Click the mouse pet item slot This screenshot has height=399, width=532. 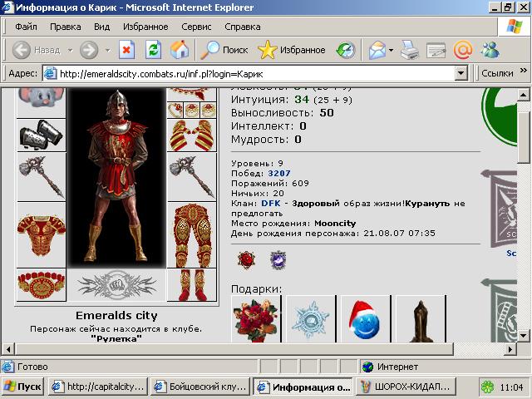41,101
